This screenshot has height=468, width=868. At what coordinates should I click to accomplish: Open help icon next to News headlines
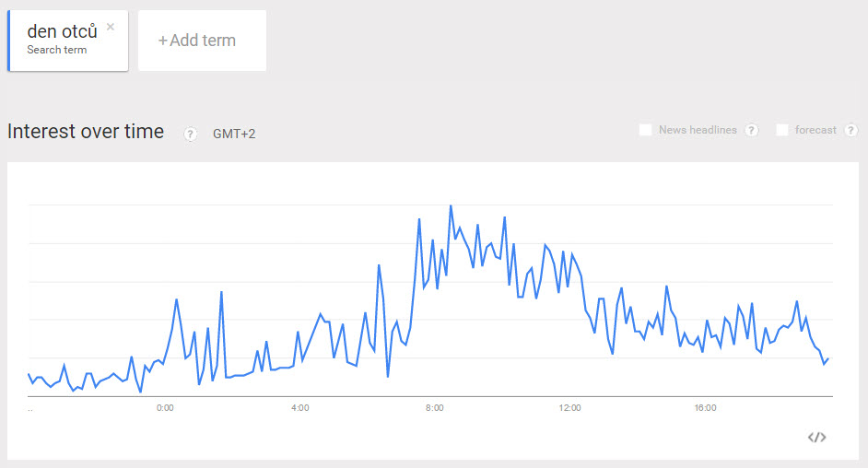(751, 130)
